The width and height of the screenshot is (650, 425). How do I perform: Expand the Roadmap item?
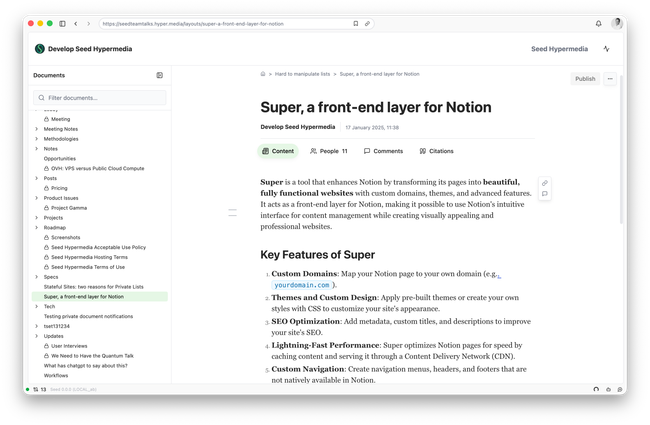tap(36, 228)
